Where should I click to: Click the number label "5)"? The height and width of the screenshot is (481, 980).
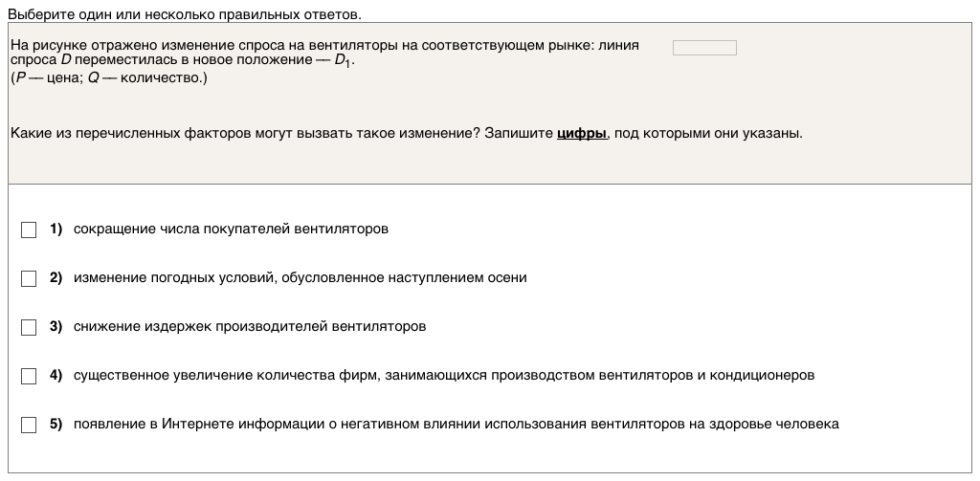[56, 424]
